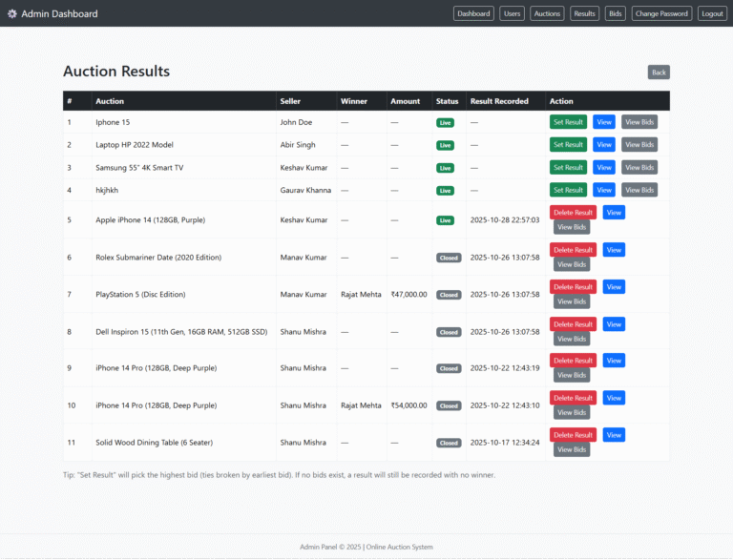
Task: Open Change Password page
Action: tap(661, 13)
